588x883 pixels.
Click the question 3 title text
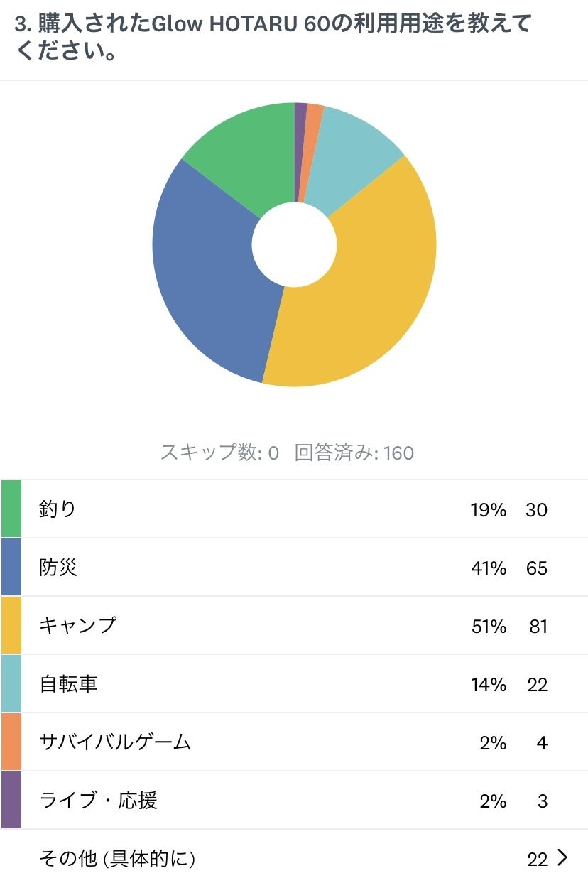click(x=273, y=37)
